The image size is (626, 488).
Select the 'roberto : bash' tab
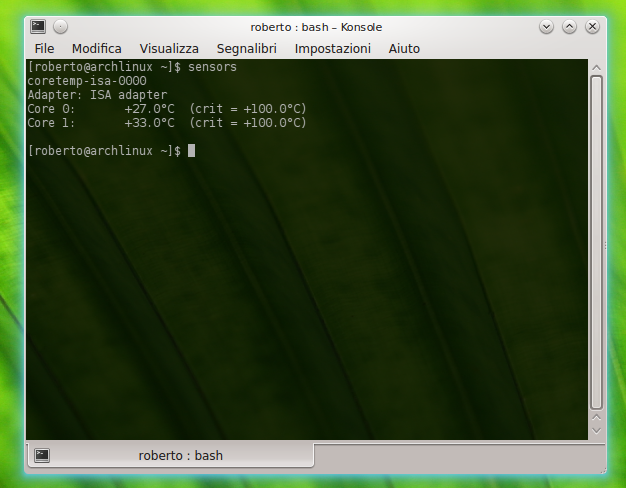[x=170, y=455]
